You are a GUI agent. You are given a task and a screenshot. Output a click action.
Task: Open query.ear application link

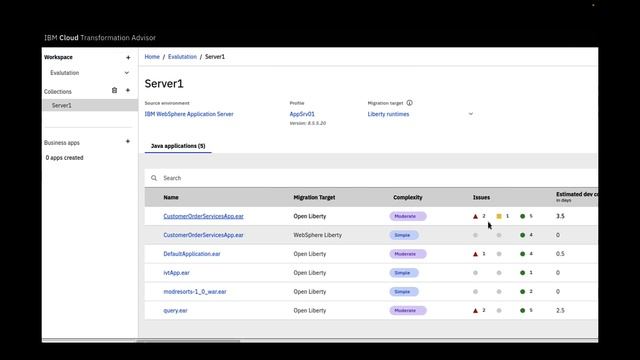click(x=175, y=310)
